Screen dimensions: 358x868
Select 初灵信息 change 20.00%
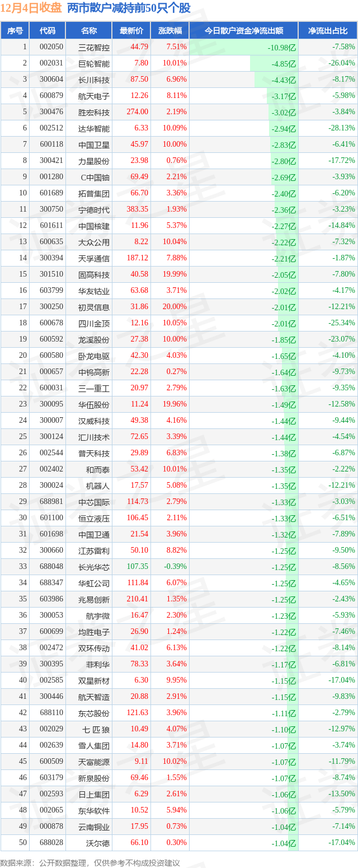[176, 307]
